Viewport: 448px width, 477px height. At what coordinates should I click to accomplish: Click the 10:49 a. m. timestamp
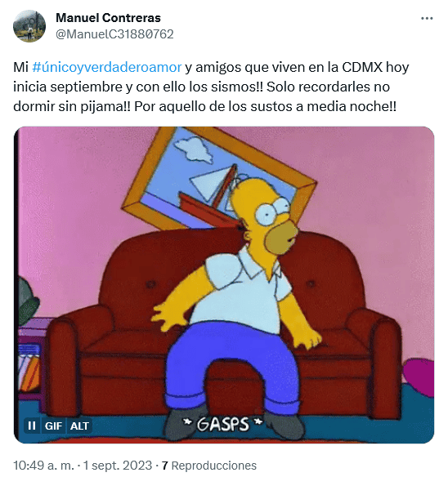[x=44, y=465]
